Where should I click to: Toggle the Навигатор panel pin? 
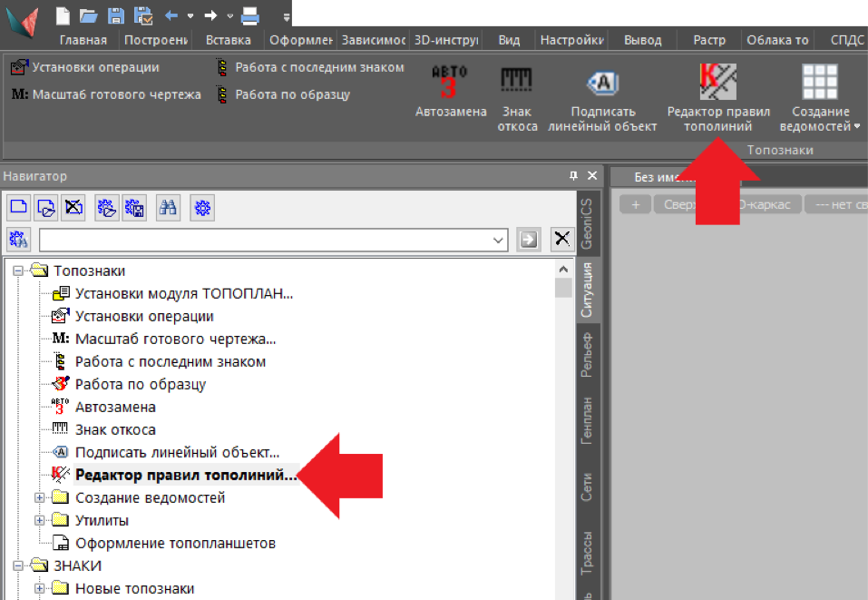[x=573, y=175]
